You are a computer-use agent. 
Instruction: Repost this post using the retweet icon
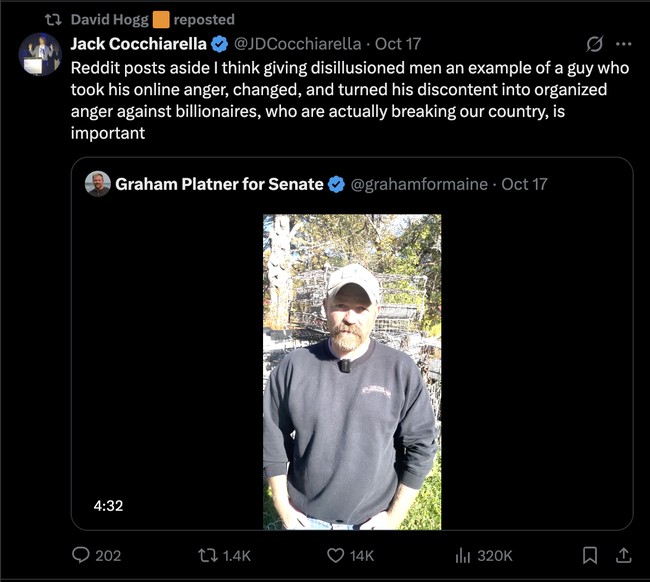(x=207, y=555)
